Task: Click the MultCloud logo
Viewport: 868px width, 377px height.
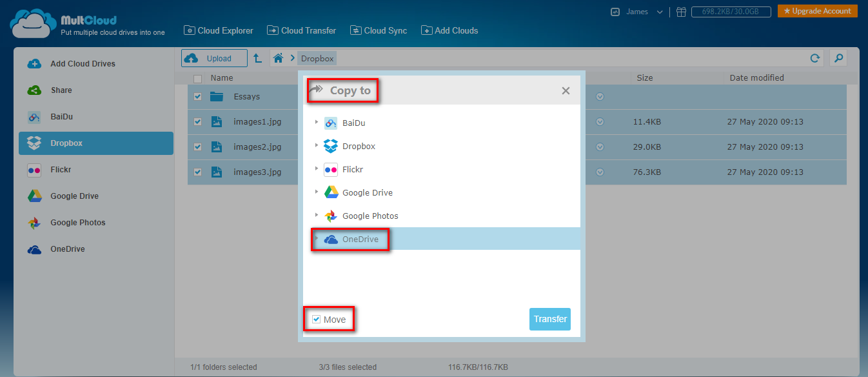Action: [87, 24]
